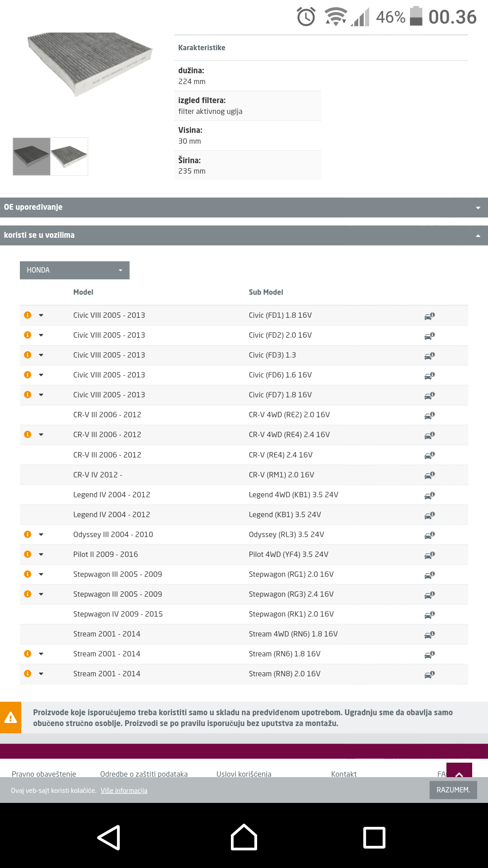Select first filter thumbnail image
The image size is (488, 868).
(x=32, y=156)
